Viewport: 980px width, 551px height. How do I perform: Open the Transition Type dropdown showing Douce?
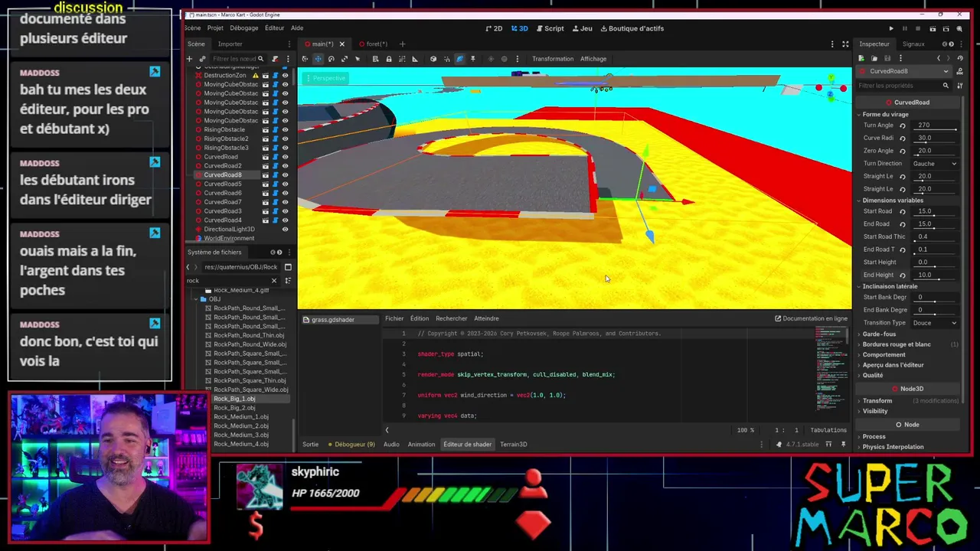pos(935,323)
